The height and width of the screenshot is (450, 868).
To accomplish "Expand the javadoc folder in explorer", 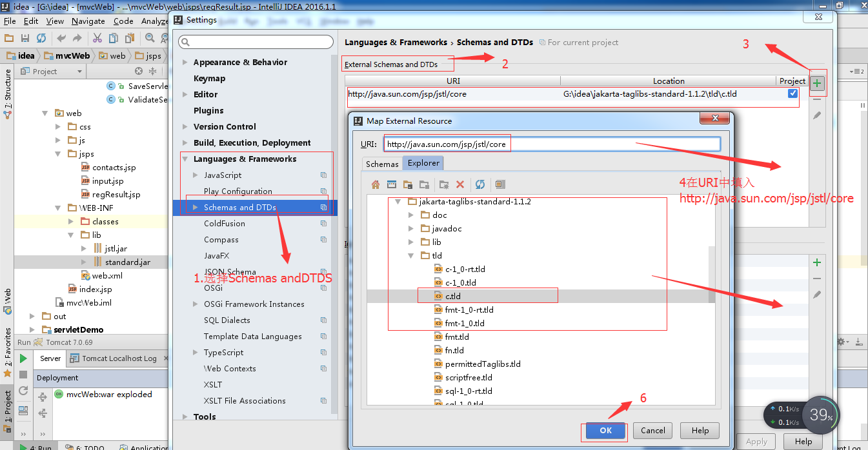I will (x=411, y=229).
